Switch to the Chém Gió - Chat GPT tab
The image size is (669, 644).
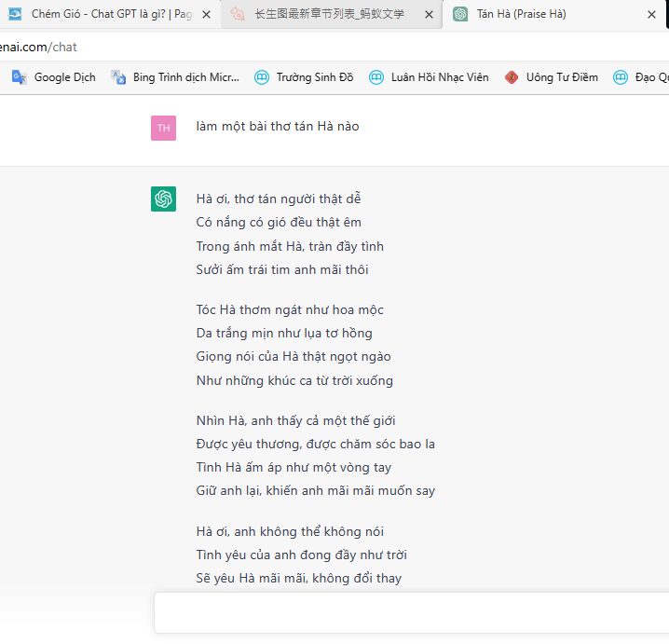coord(102,15)
